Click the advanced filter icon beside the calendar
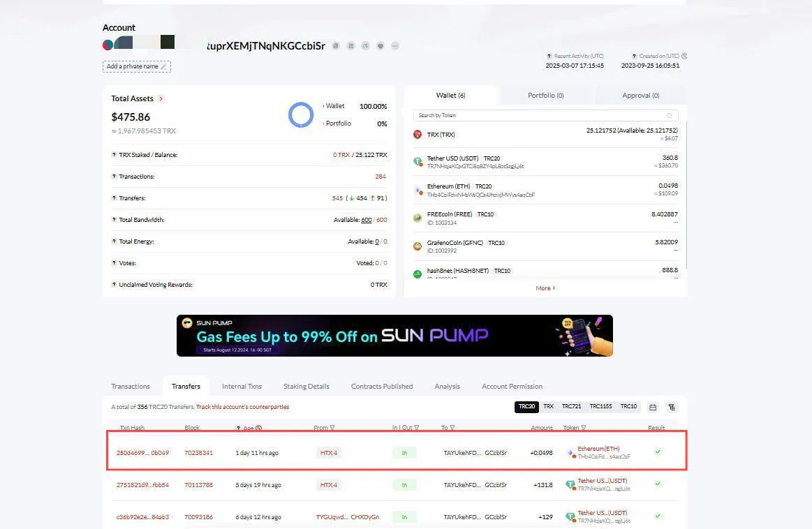The image size is (812, 529). (672, 407)
